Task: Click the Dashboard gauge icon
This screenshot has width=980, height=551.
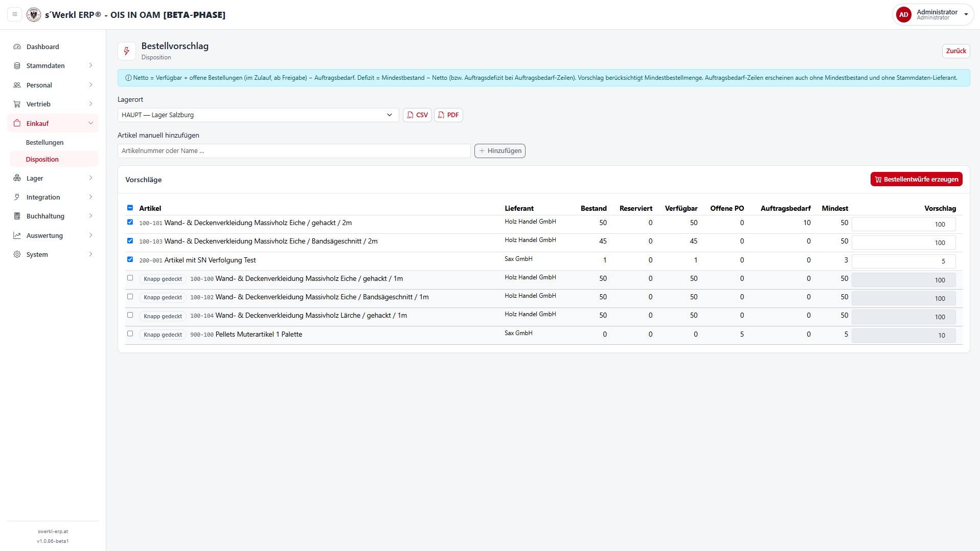Action: point(17,47)
